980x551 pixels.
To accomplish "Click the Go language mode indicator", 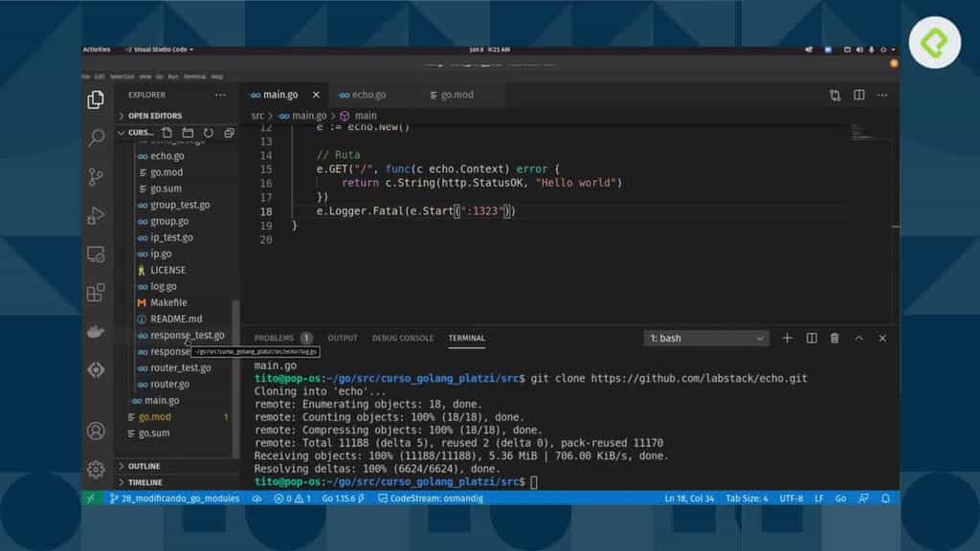I will 840,498.
